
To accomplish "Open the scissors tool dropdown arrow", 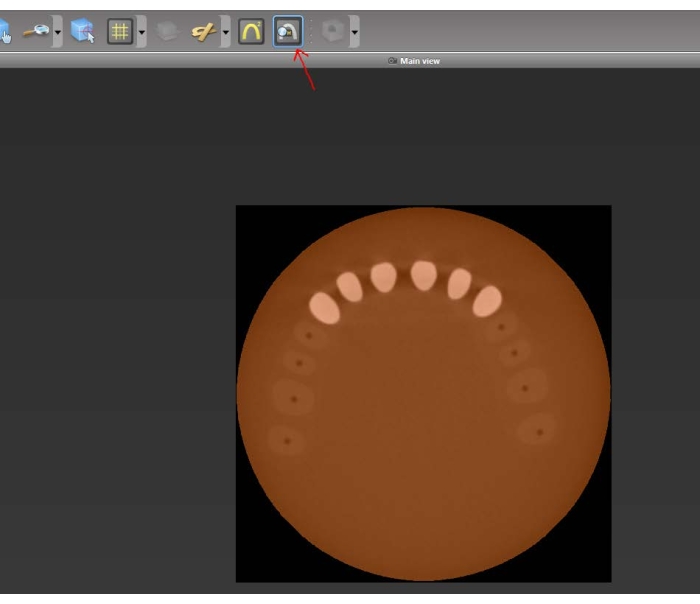I will click(x=225, y=32).
